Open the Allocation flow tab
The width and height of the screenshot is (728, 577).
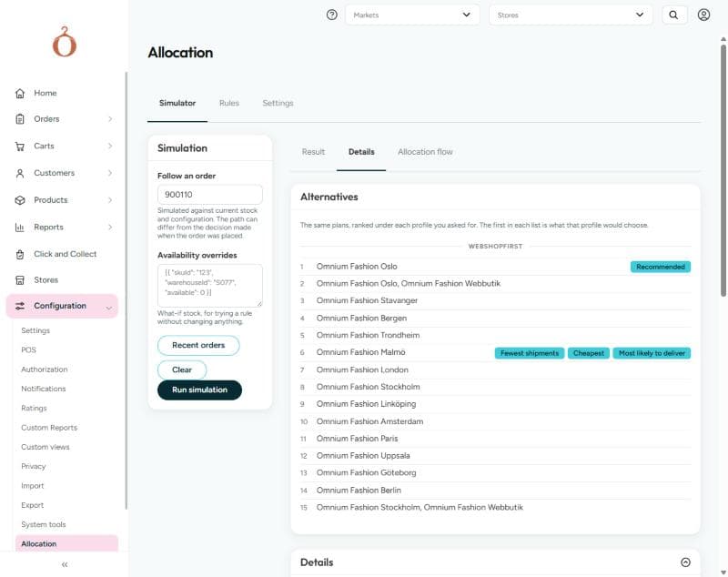425,152
